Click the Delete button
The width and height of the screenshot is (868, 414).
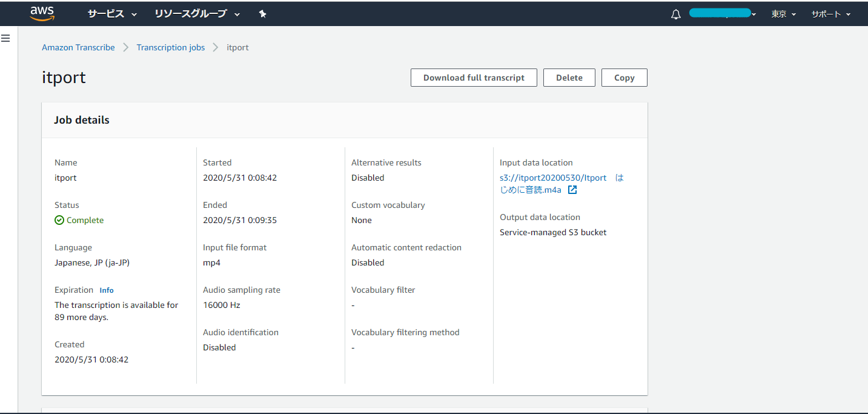[x=569, y=78]
